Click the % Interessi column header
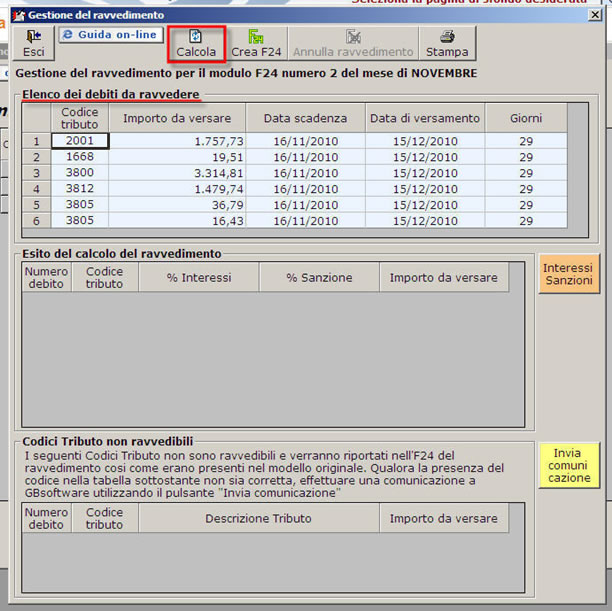Viewport: 612px width, 611px height. pyautogui.click(x=199, y=277)
